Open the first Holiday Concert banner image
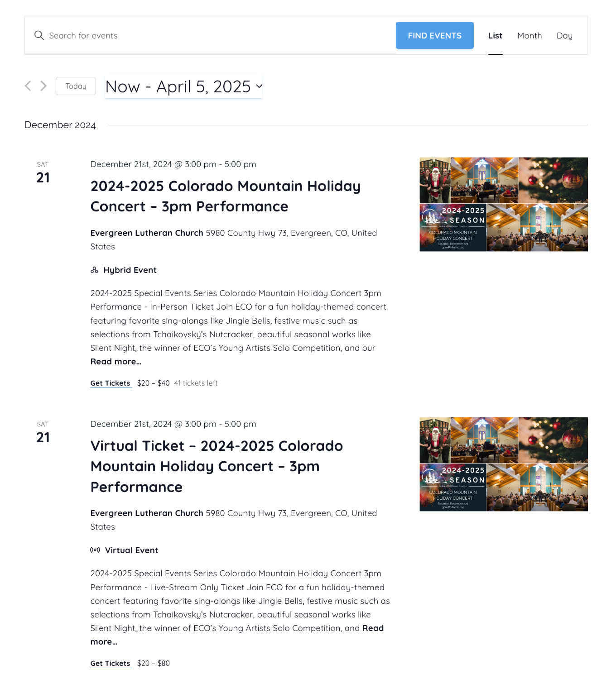The width and height of the screenshot is (616, 679). pyautogui.click(x=503, y=204)
